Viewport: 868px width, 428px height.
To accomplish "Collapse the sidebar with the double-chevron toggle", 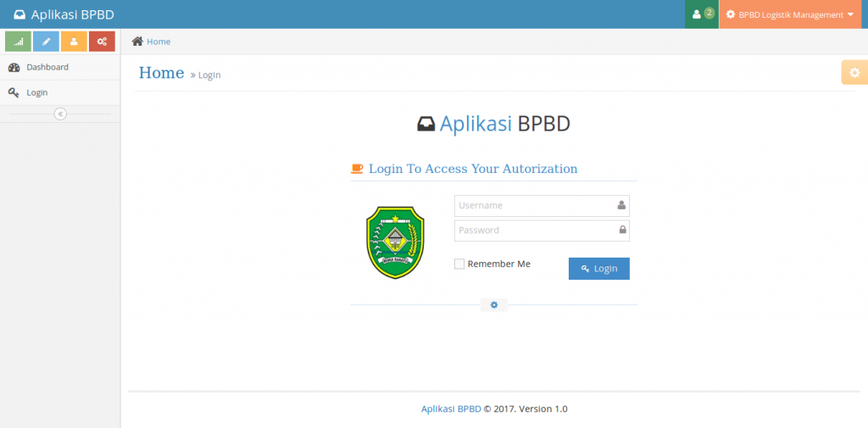I will (x=60, y=114).
